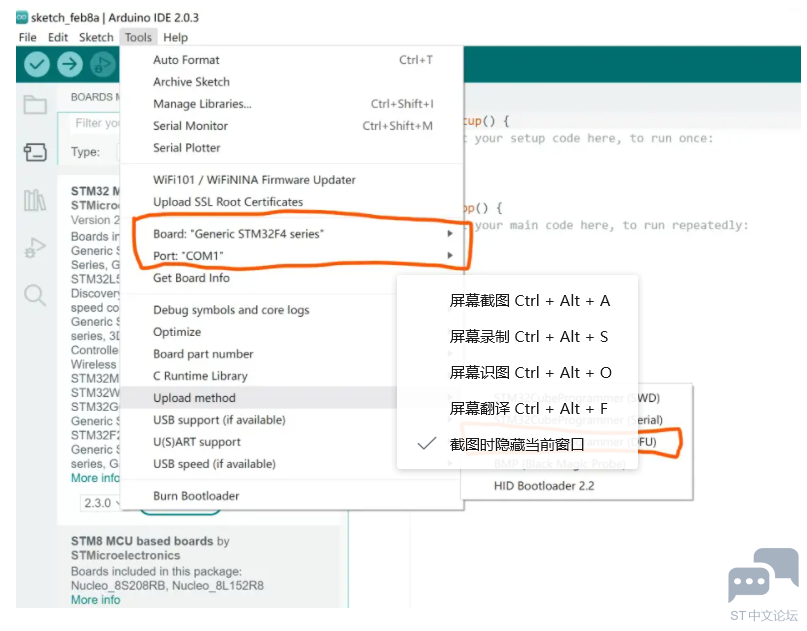
Task: Choose 屏幕录制 Ctrl + Alt + S
Action: tap(517, 337)
